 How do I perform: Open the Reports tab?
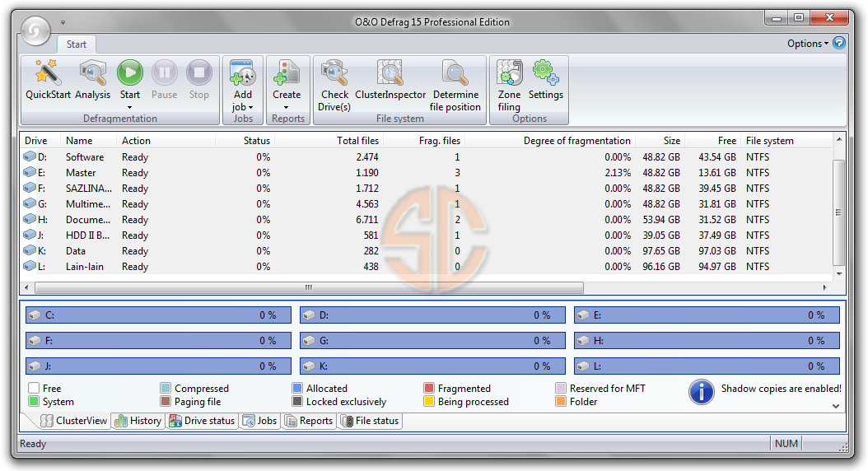(308, 421)
